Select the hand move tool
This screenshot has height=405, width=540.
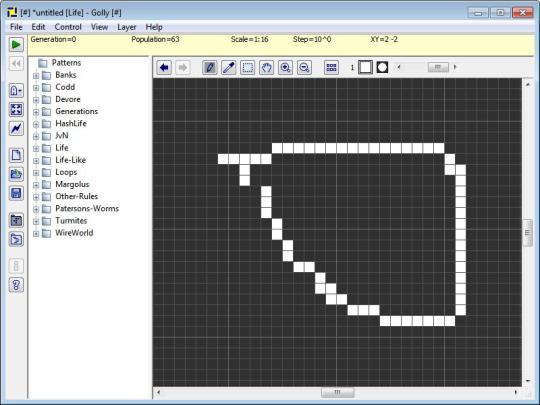267,67
